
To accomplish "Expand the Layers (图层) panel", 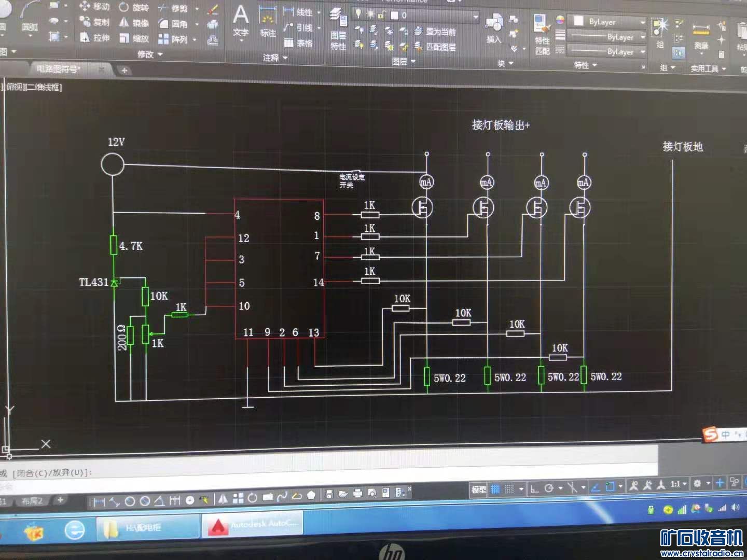I will tap(404, 62).
